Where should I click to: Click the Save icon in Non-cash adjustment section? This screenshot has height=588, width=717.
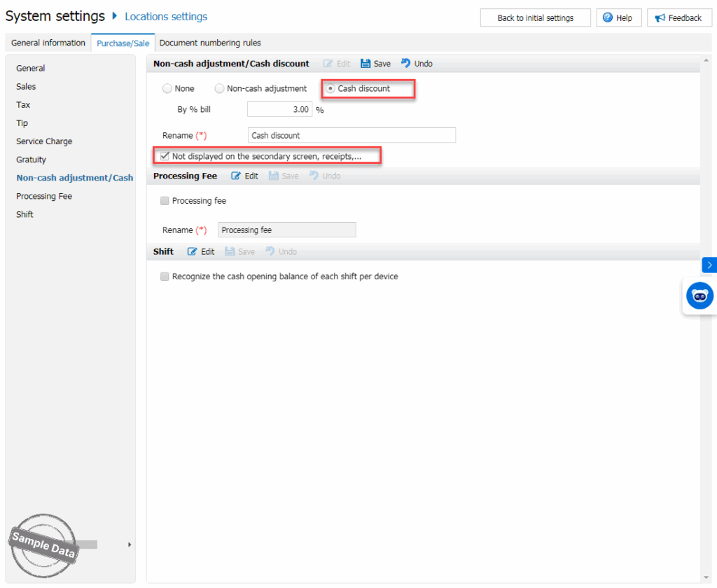click(x=366, y=64)
